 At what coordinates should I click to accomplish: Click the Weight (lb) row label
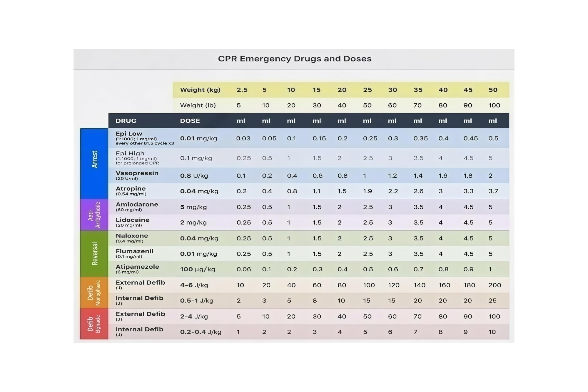(198, 105)
